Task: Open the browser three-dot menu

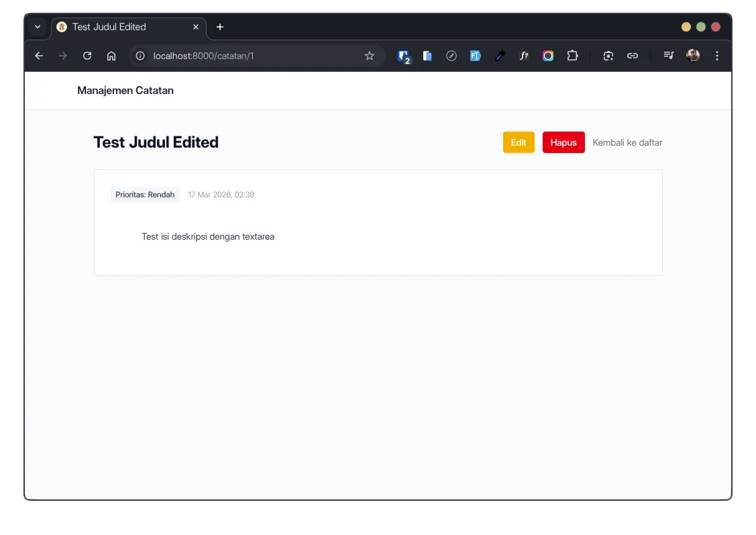Action: click(717, 56)
